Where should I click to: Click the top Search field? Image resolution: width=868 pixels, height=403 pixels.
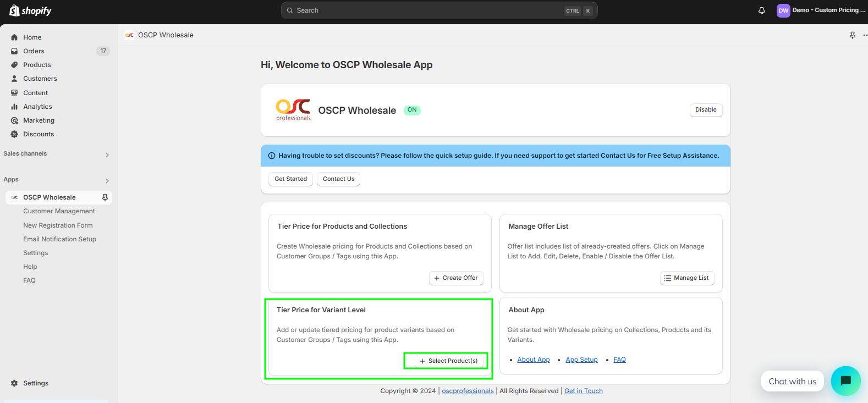tap(429, 10)
